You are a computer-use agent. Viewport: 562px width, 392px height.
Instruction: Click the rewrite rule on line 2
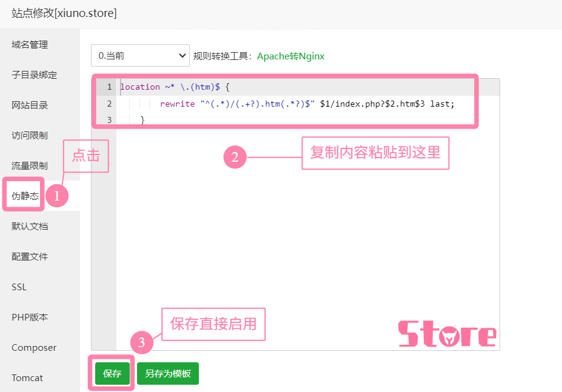click(307, 104)
